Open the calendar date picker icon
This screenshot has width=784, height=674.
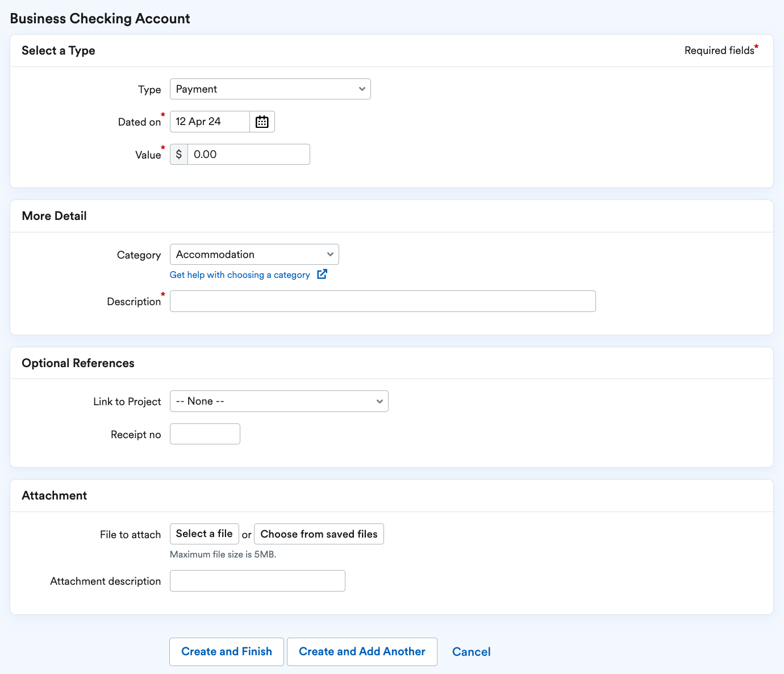(x=262, y=122)
